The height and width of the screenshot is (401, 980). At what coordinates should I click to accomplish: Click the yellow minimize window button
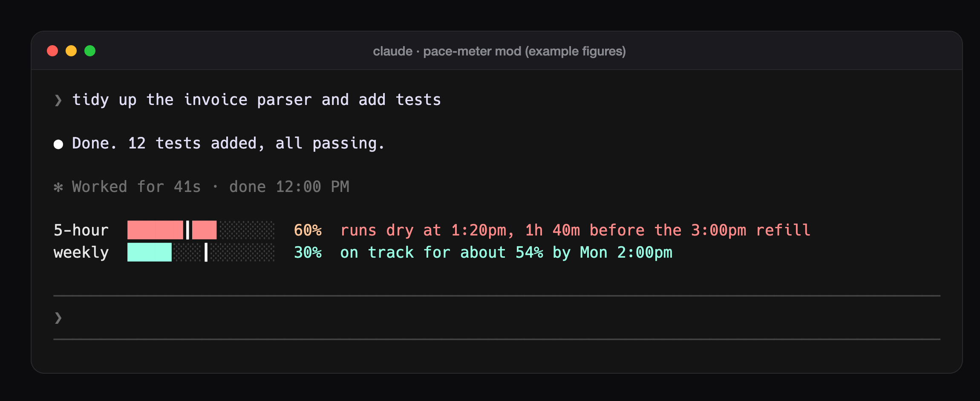click(x=71, y=51)
